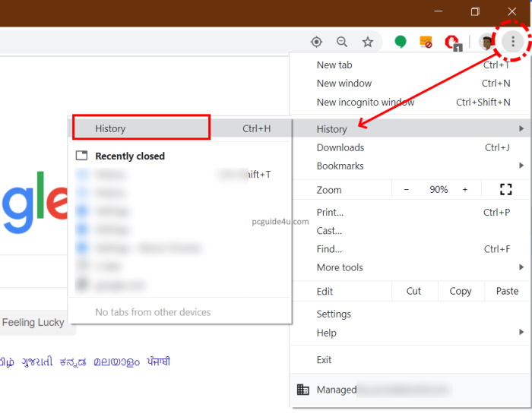Open the green Hangouts chat extension
The height and width of the screenshot is (420, 532).
coord(401,42)
